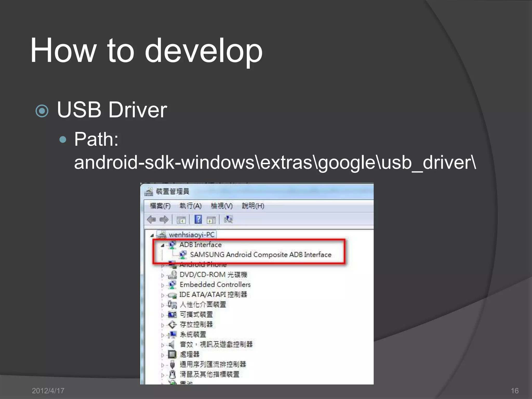Expand the IDE ATA/ATAPI 控制器 node
The height and width of the screenshot is (399, 532).
(163, 295)
